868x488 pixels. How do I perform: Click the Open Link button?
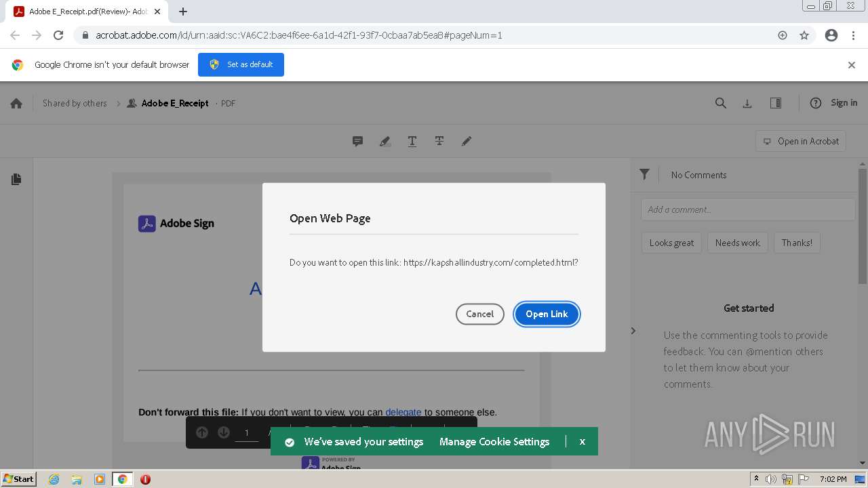pos(547,314)
